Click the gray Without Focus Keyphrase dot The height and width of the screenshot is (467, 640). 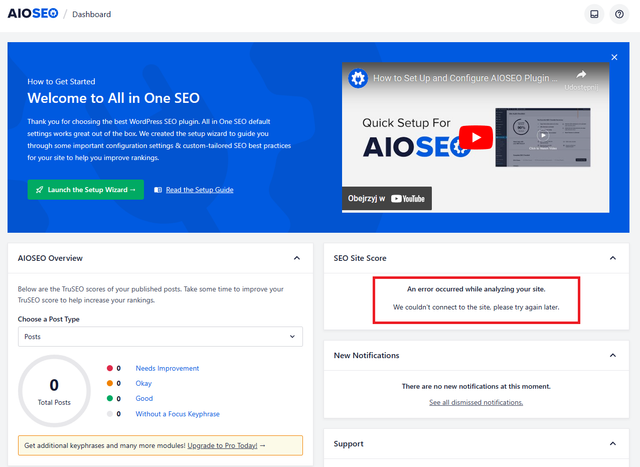click(x=110, y=414)
